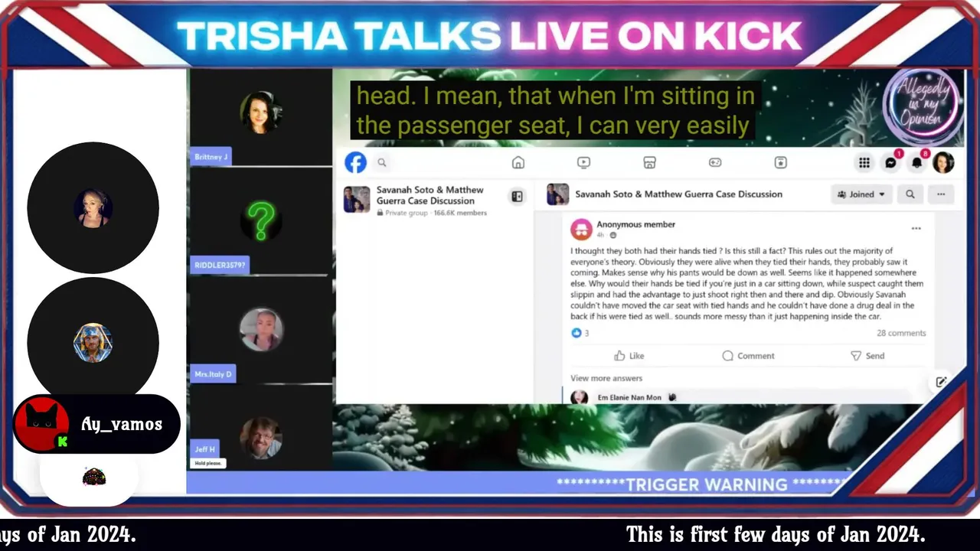Click the Anonymous member name
Image resolution: width=980 pixels, height=551 pixels.
coord(635,224)
